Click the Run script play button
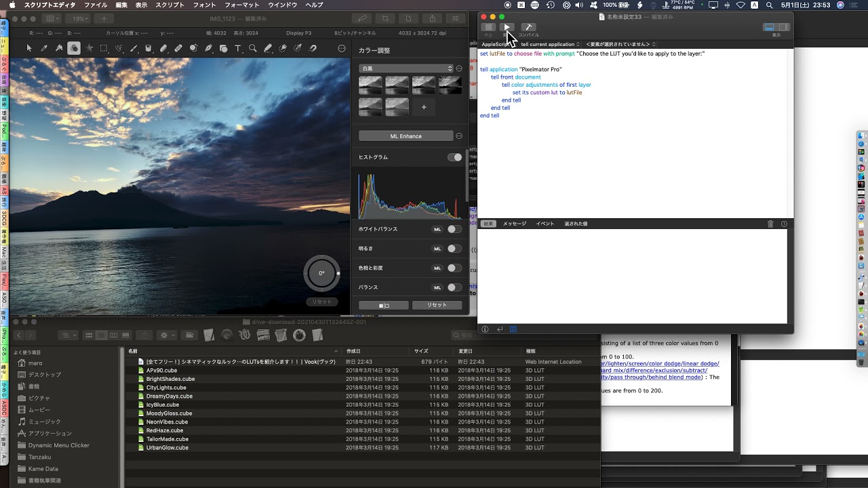Screen dimensions: 868x488 507,27
